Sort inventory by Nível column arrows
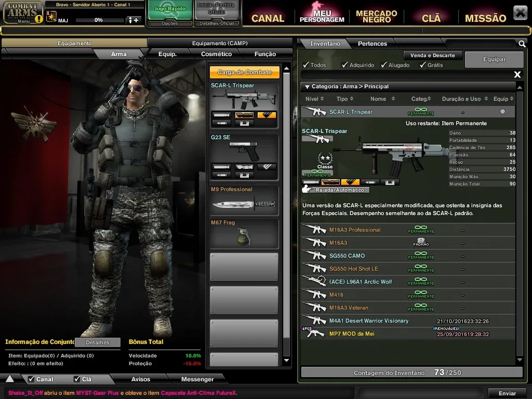The width and height of the screenshot is (532, 399). pos(322,99)
